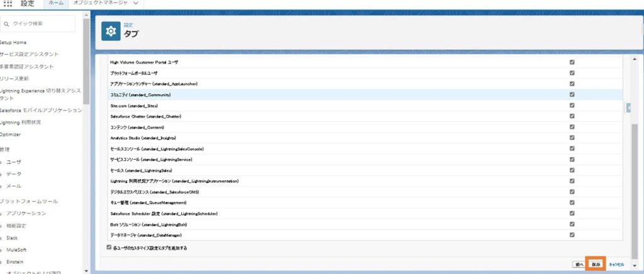Toggle the キュー管理 checkbox

tap(572, 202)
